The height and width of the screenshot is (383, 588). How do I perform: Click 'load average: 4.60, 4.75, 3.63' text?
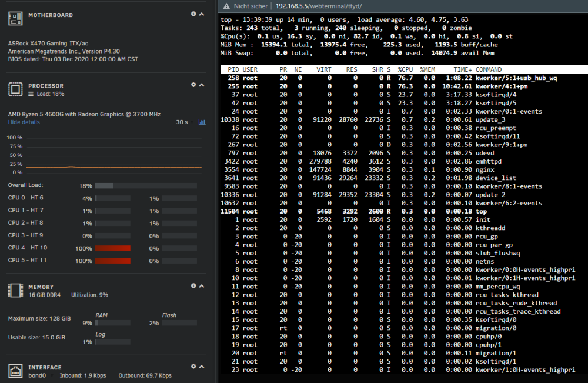[x=413, y=19]
